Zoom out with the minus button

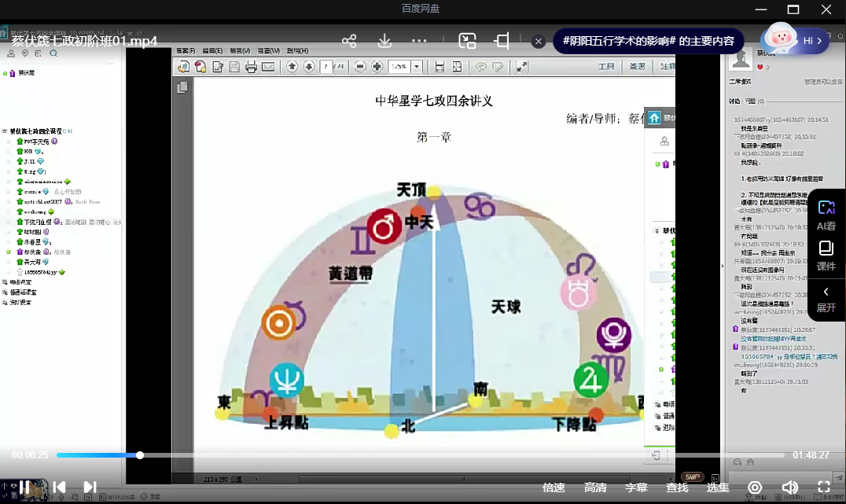(x=360, y=67)
